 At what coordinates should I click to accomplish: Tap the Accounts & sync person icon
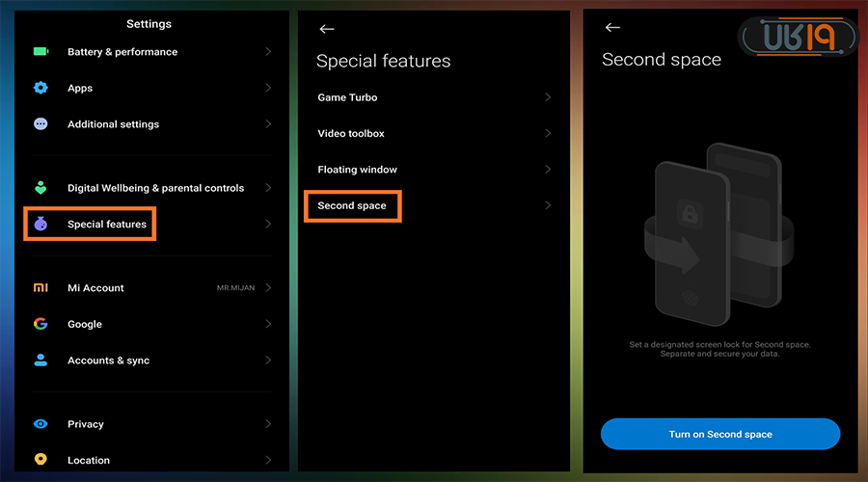pos(41,360)
